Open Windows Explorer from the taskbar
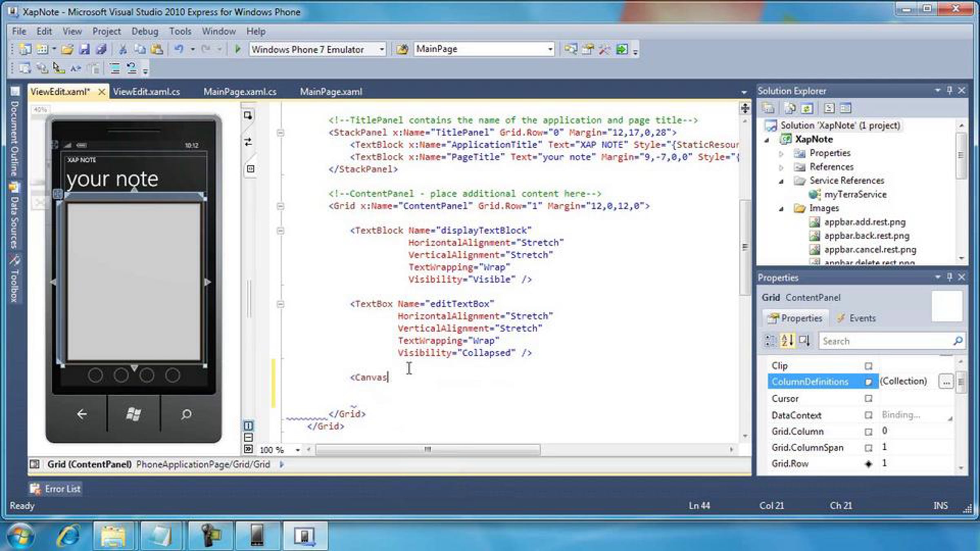The image size is (980, 551). (113, 535)
